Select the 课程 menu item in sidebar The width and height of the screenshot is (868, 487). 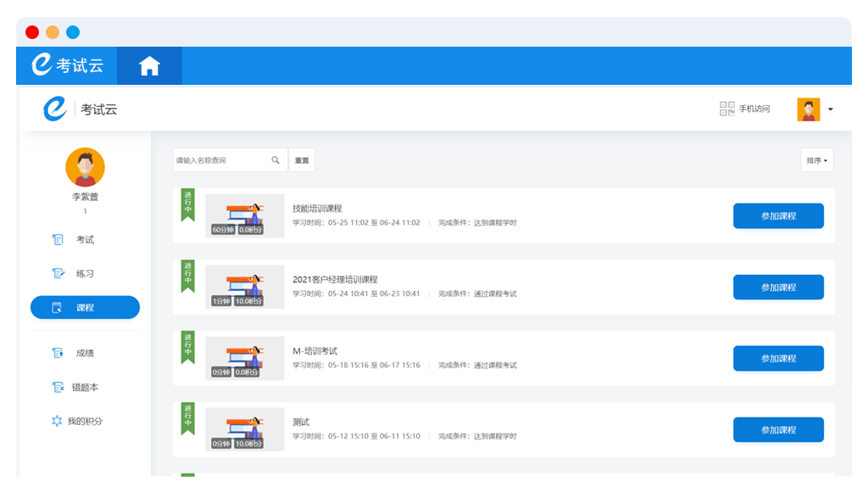point(85,307)
